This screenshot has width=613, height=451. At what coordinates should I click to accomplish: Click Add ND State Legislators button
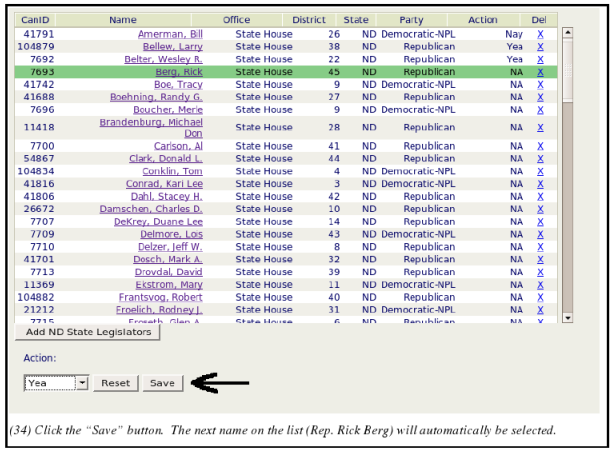tap(89, 332)
